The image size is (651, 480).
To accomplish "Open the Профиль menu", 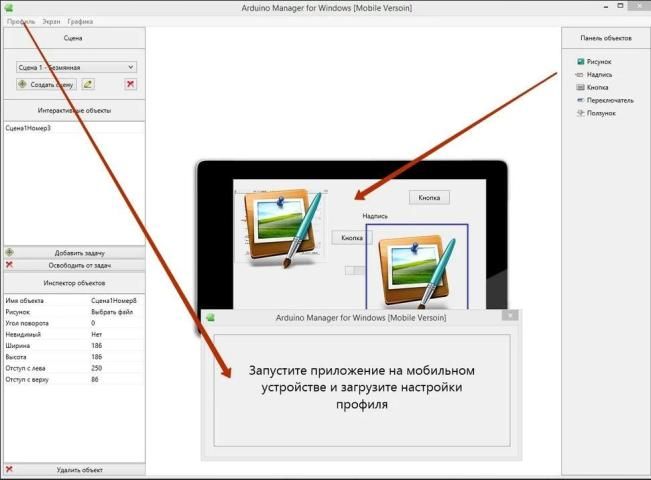I will (x=21, y=21).
